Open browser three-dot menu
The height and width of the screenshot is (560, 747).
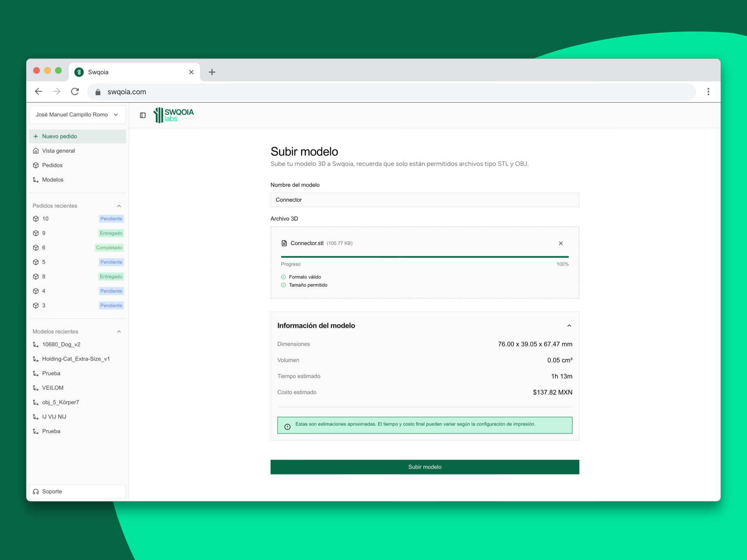(708, 92)
